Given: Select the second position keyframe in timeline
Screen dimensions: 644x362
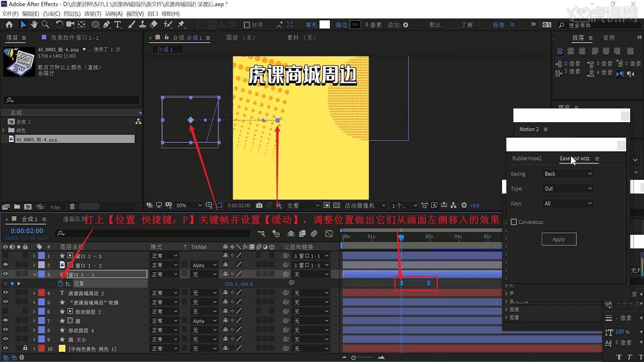Looking at the screenshot, I should coord(429,283).
